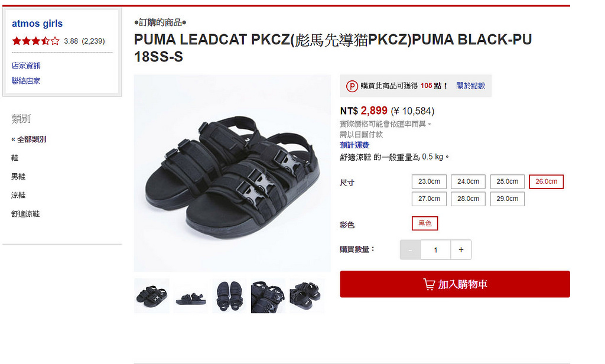Open the 關於點數 points info link

(471, 86)
